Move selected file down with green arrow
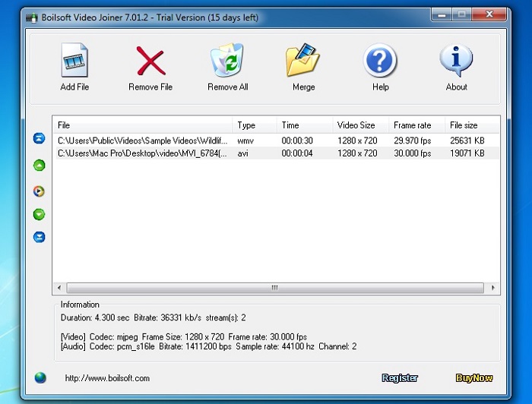Viewport: 532px width, 404px height. pyautogui.click(x=40, y=214)
